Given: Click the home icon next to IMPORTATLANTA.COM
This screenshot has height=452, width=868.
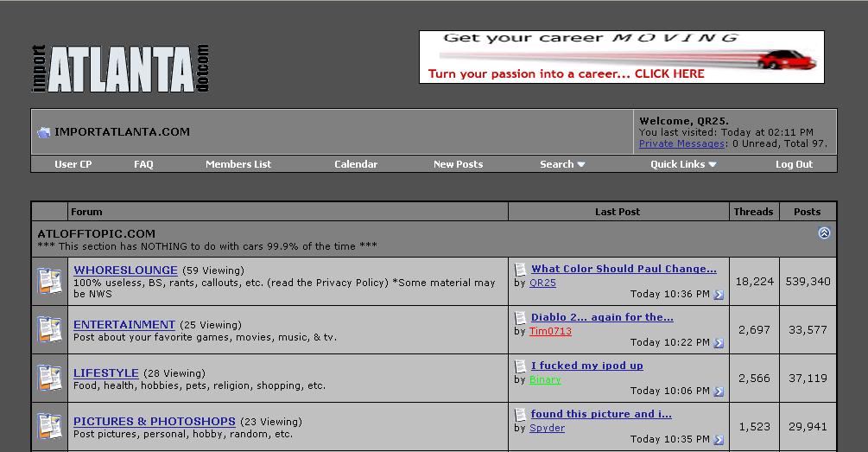Looking at the screenshot, I should [x=43, y=132].
